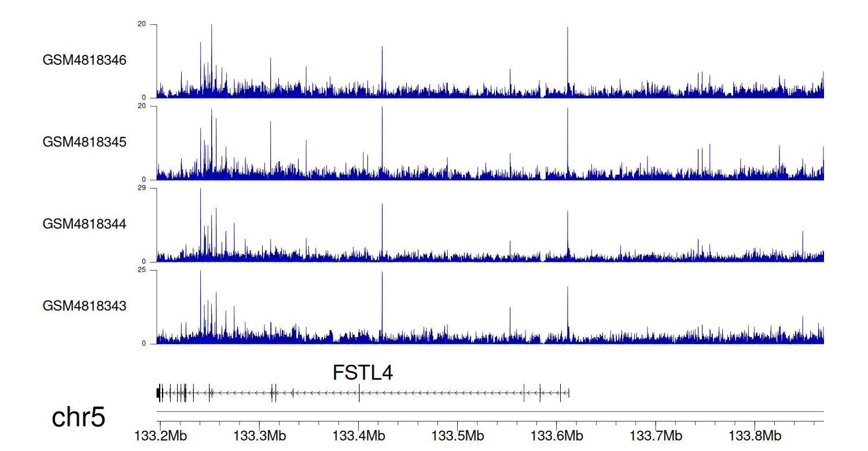Screen dimensions: 868x451
Task: Select the GSM4818345 track label
Action: [x=84, y=142]
